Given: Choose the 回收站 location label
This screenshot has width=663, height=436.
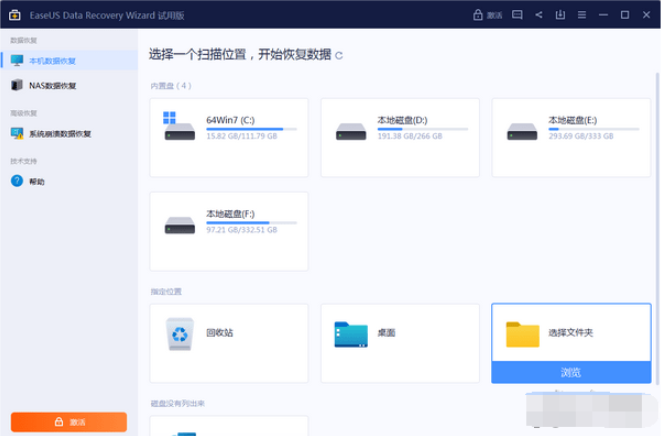Looking at the screenshot, I should [219, 333].
